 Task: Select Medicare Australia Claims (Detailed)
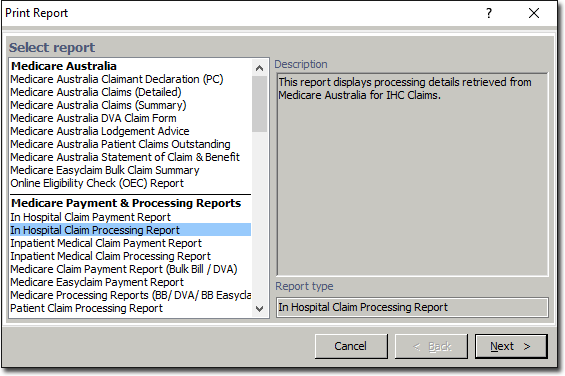[95, 92]
